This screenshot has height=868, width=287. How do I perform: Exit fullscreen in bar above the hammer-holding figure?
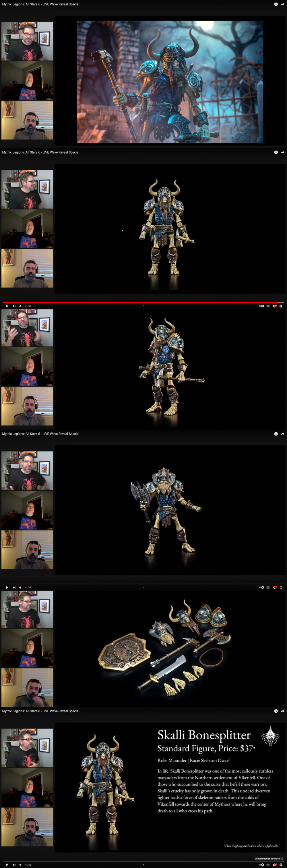point(281,306)
